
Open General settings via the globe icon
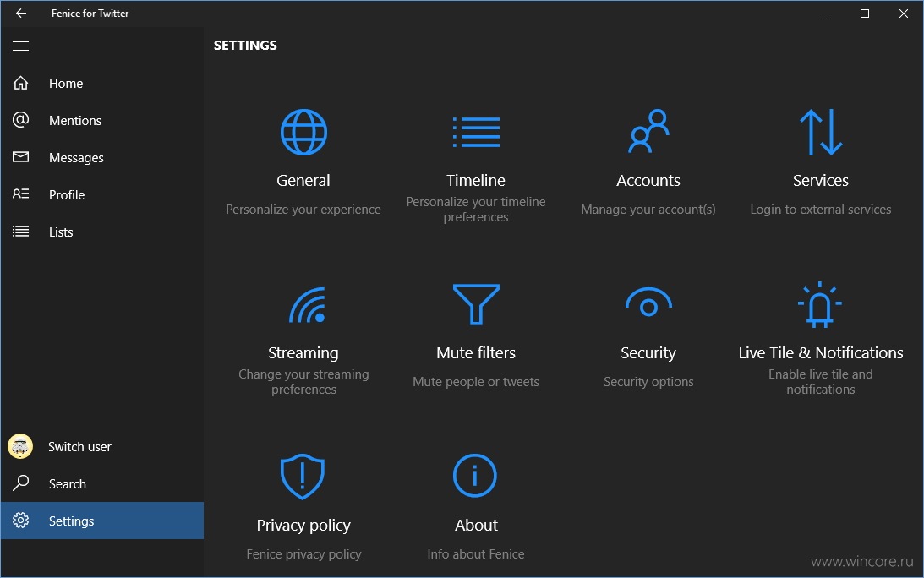(x=303, y=132)
